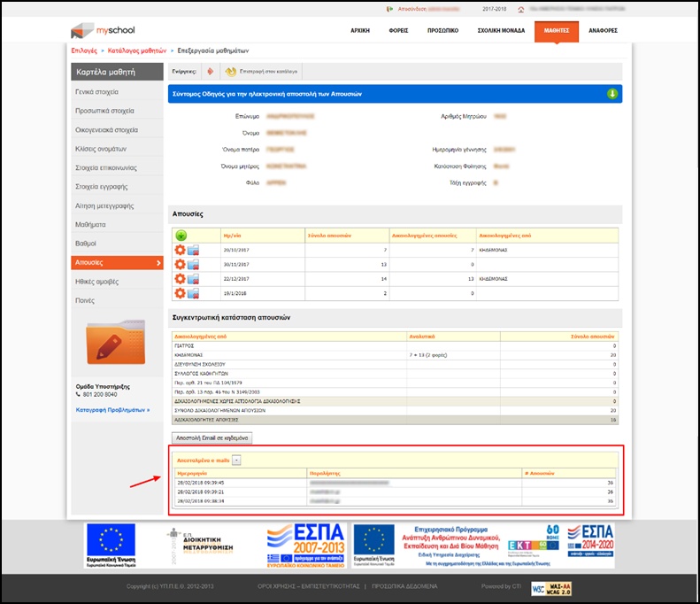Open the ΜΑΘΗΤΕΣ menu

556,30
